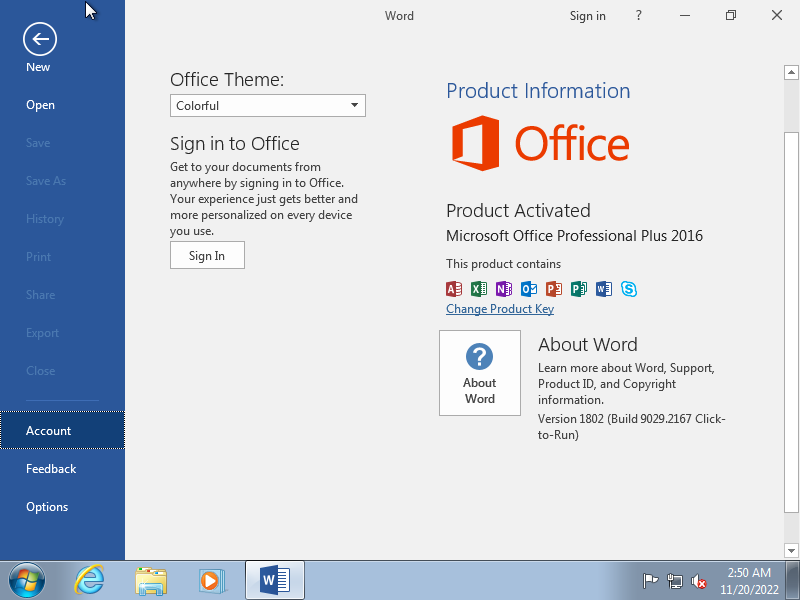This screenshot has height=600, width=800.
Task: Click the 'Product Activated' text
Action: tap(518, 210)
